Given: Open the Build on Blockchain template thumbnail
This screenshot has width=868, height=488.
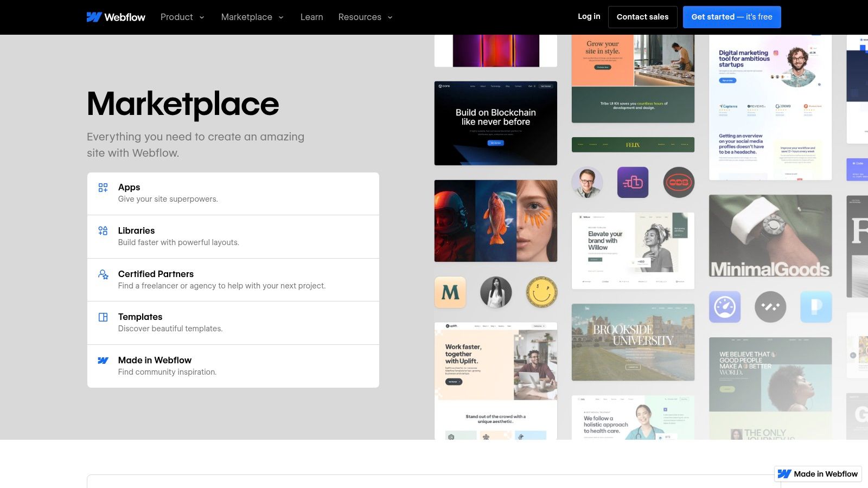Looking at the screenshot, I should (496, 123).
